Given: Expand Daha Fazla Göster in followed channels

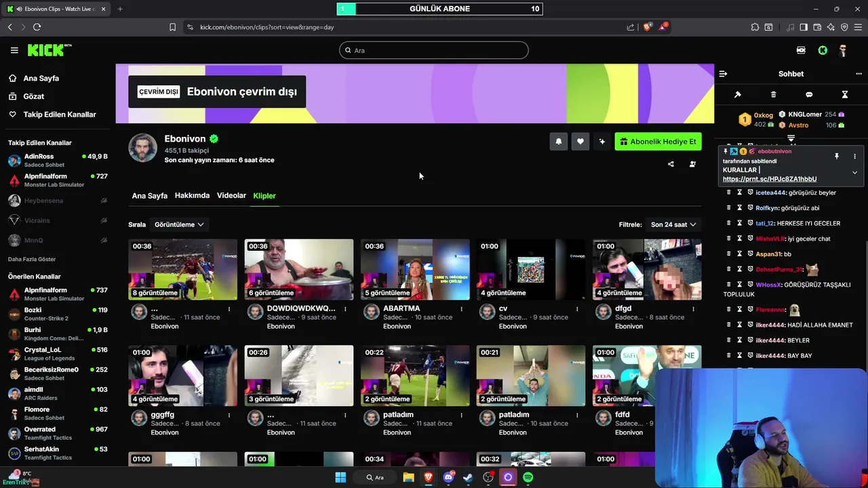Looking at the screenshot, I should click(32, 259).
